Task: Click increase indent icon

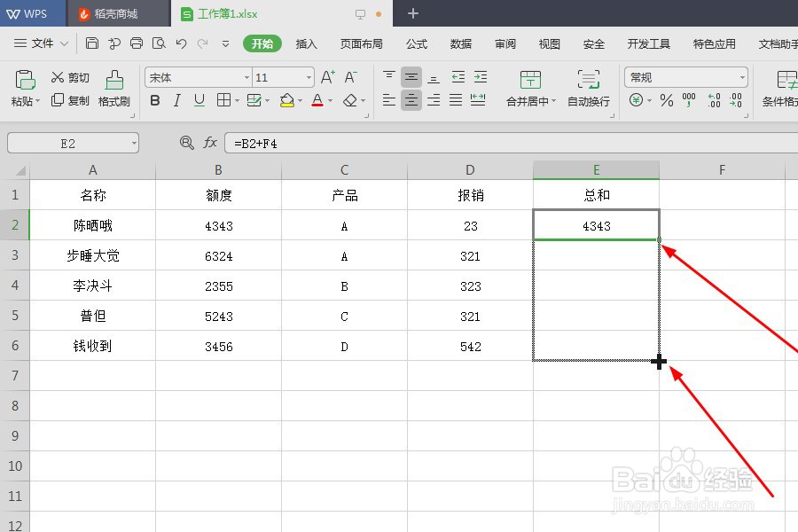Action: tap(481, 77)
